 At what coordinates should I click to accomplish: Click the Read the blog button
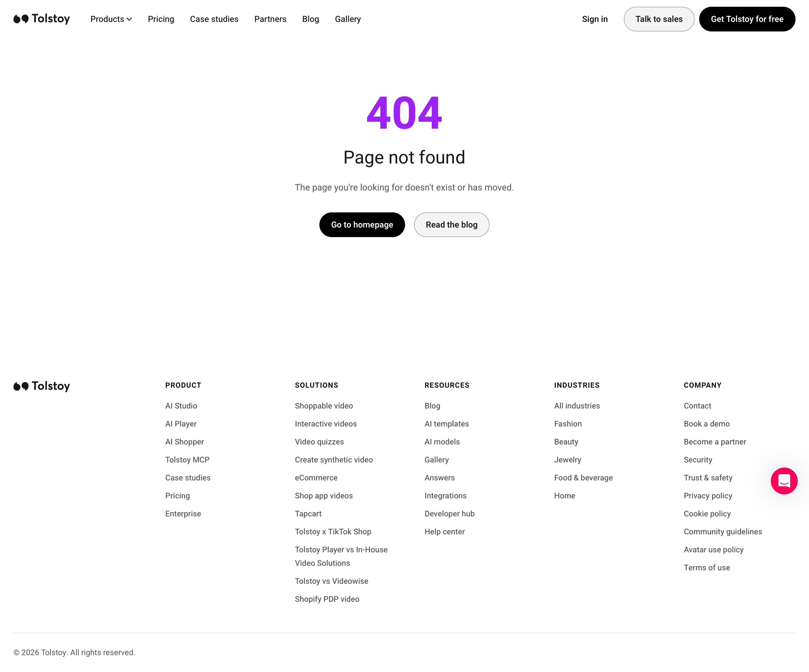451,225
